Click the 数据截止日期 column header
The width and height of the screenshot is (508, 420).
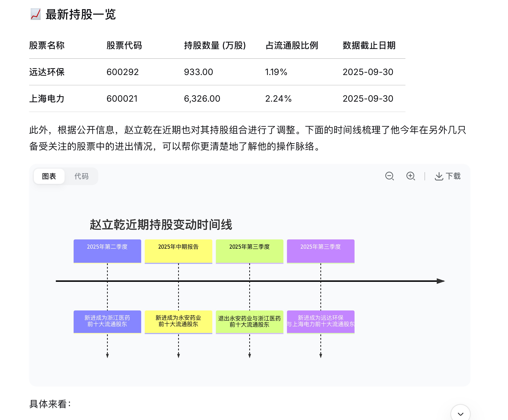tap(369, 45)
